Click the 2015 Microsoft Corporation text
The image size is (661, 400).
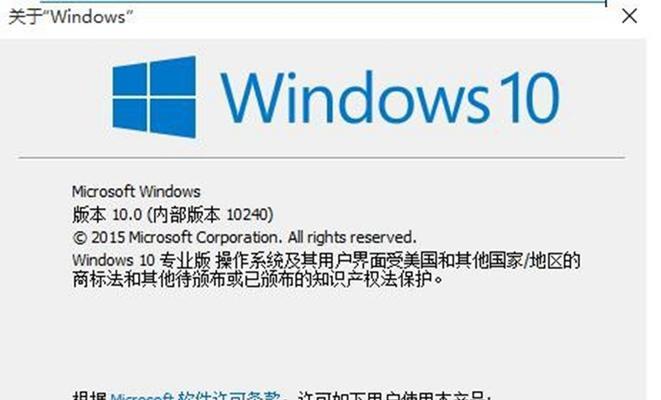coord(184,237)
